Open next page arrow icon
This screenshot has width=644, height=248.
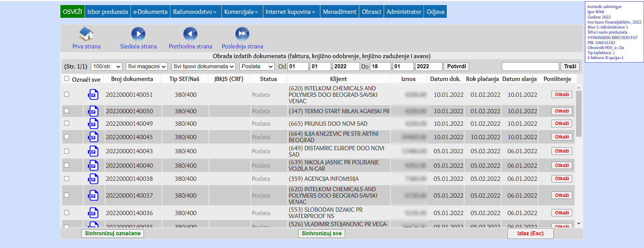(x=138, y=34)
